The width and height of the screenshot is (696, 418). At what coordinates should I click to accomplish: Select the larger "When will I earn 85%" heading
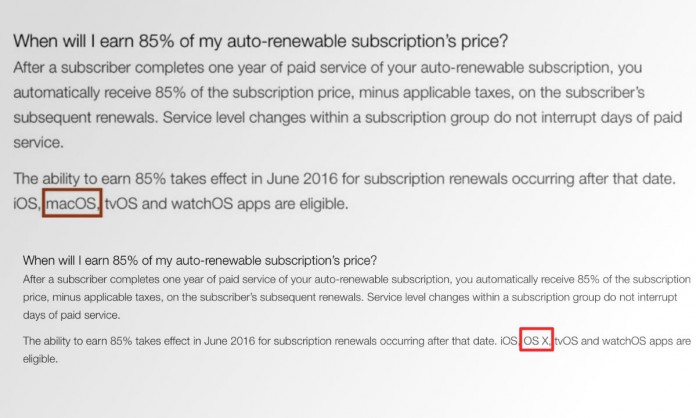tap(260, 41)
